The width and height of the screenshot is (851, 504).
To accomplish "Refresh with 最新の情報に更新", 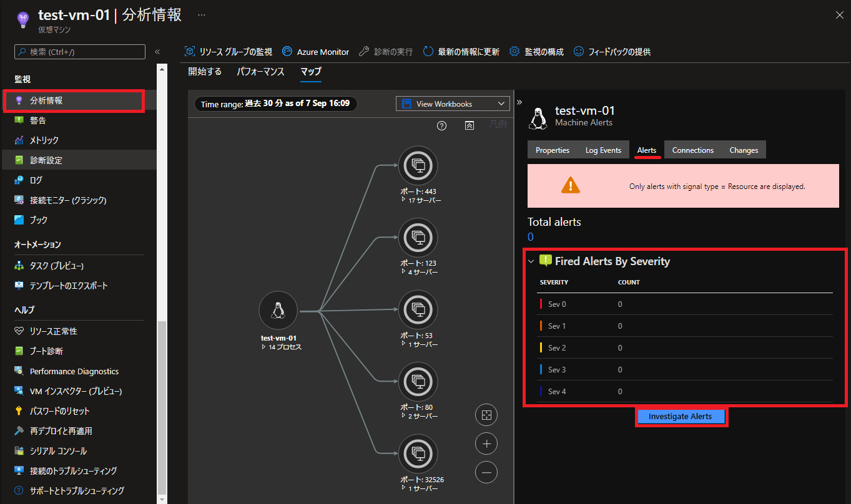I will coord(461,52).
